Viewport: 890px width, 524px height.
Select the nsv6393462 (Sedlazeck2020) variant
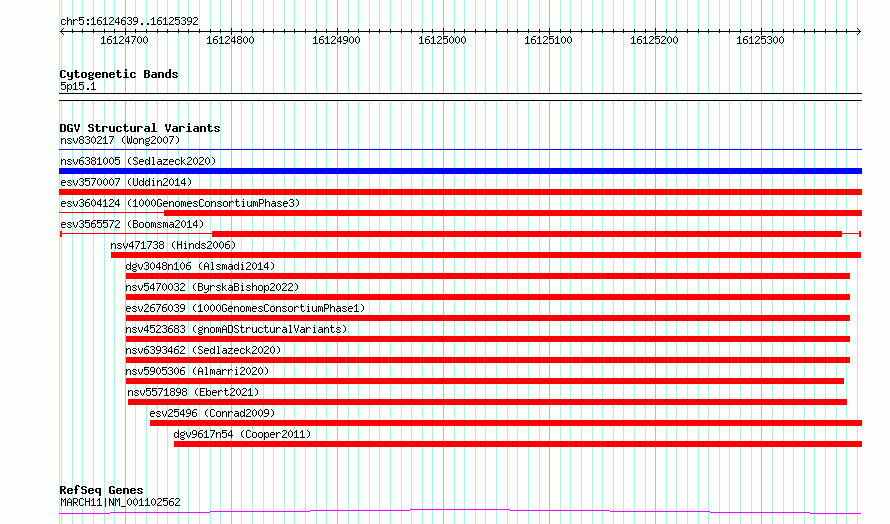[203, 350]
